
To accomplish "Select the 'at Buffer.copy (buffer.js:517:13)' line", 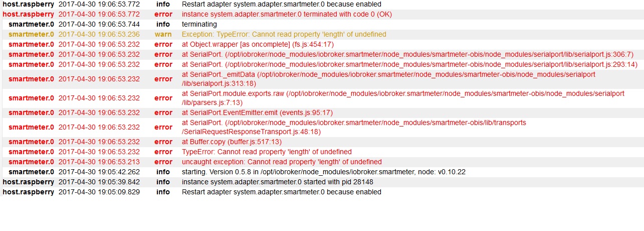I will 232,142.
